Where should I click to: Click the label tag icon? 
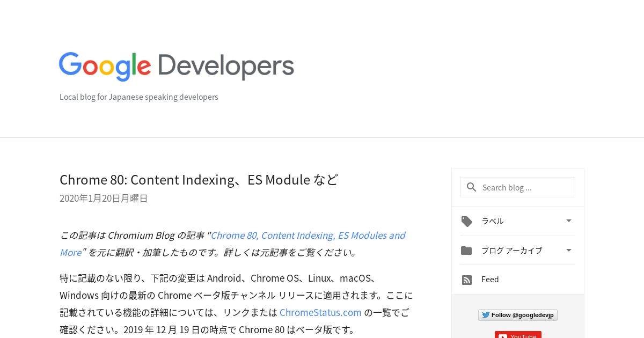[467, 221]
